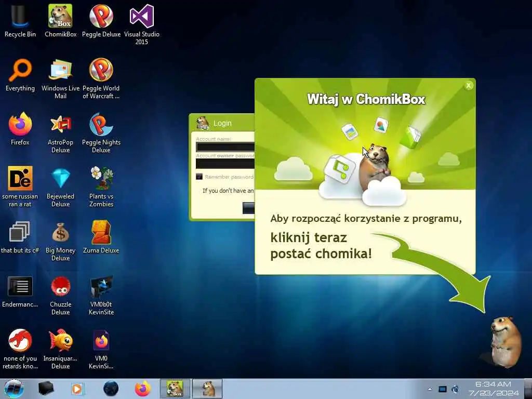The width and height of the screenshot is (532, 399).
Task: Select the 'none of you' red icon
Action: [x=20, y=349]
